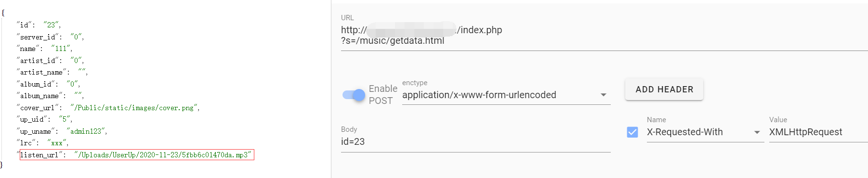This screenshot has height=178, width=868.
Task: Toggle the Enable POST switch
Action: point(354,95)
